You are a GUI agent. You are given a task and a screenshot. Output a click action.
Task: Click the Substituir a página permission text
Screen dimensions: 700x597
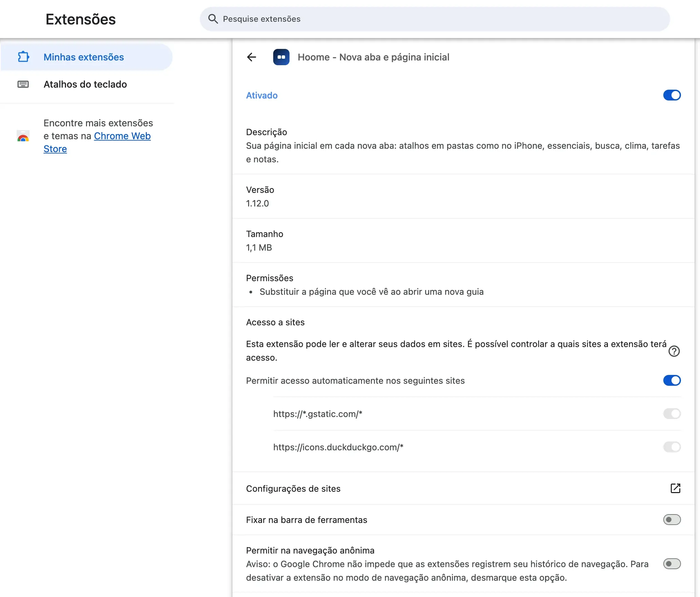click(x=371, y=292)
